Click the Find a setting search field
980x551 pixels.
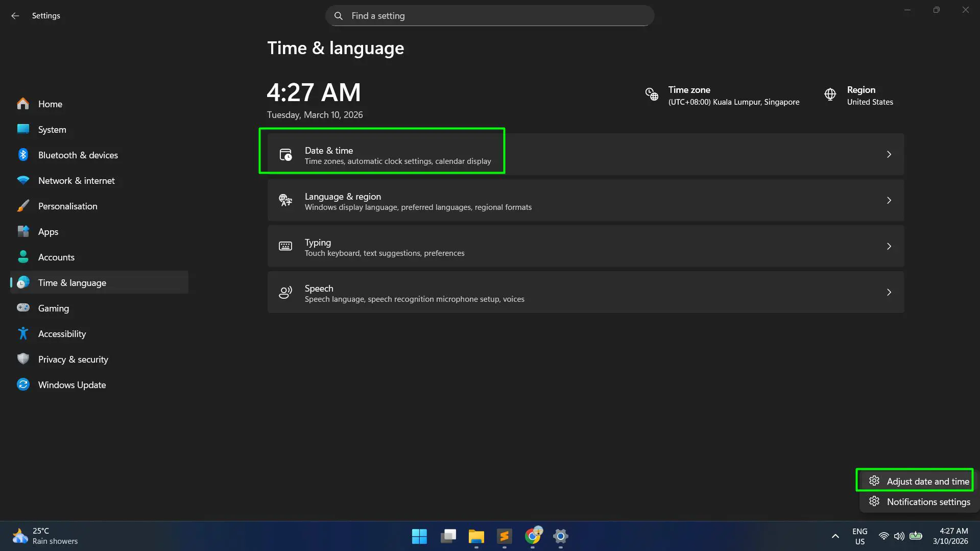pyautogui.click(x=489, y=15)
